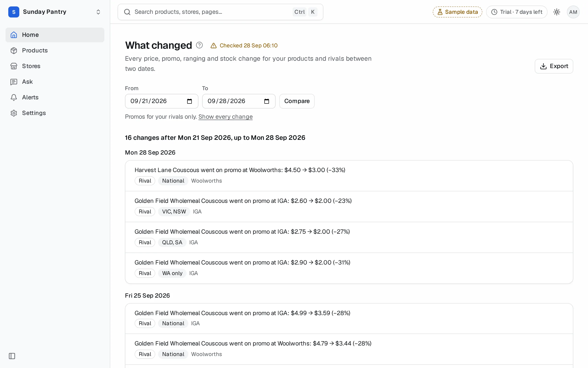Click the Settings gear icon
Screen dimensions: 588x368
[x=14, y=113]
